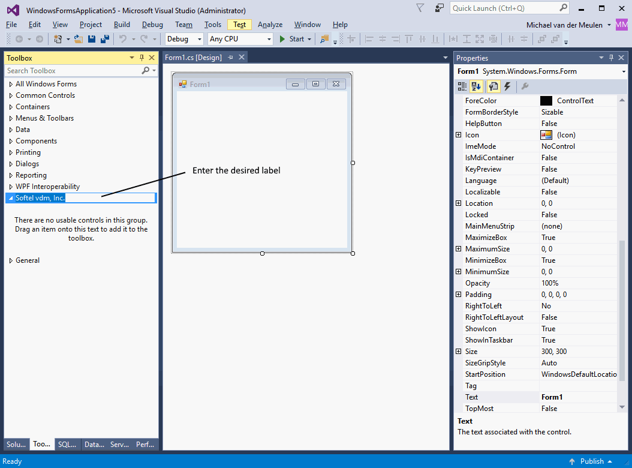
Task: Click the New Project toolbar icon
Action: coord(58,39)
